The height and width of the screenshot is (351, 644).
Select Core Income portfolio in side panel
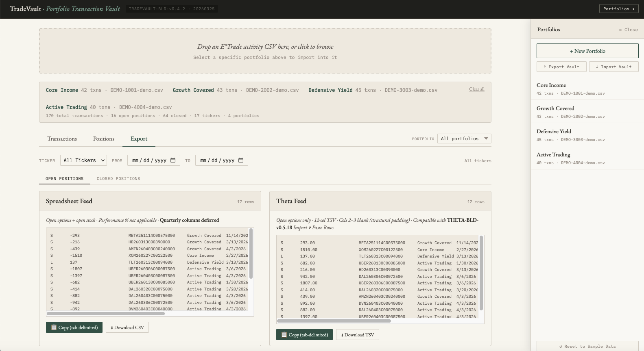tap(587, 89)
